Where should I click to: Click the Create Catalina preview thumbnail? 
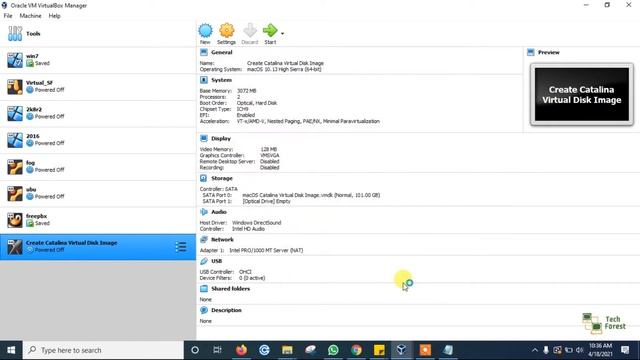click(x=582, y=94)
